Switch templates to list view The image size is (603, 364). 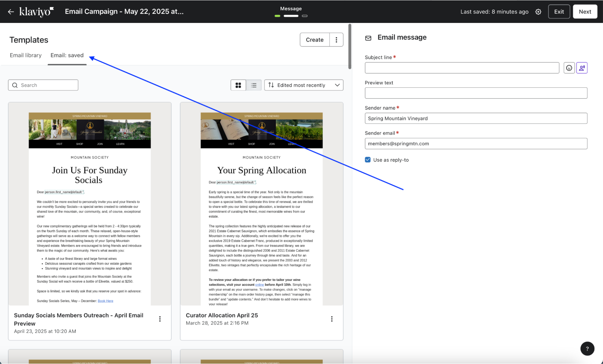(254, 85)
